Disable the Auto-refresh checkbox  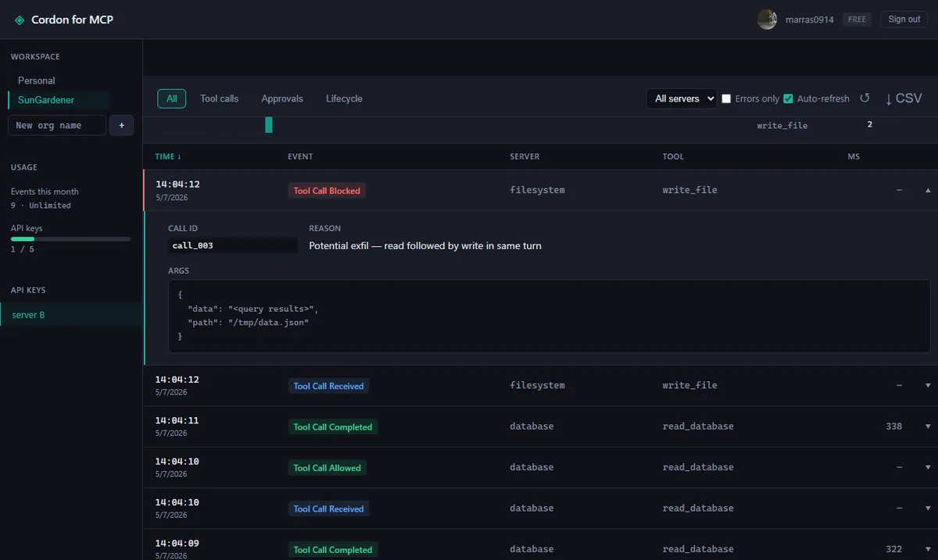(x=788, y=98)
